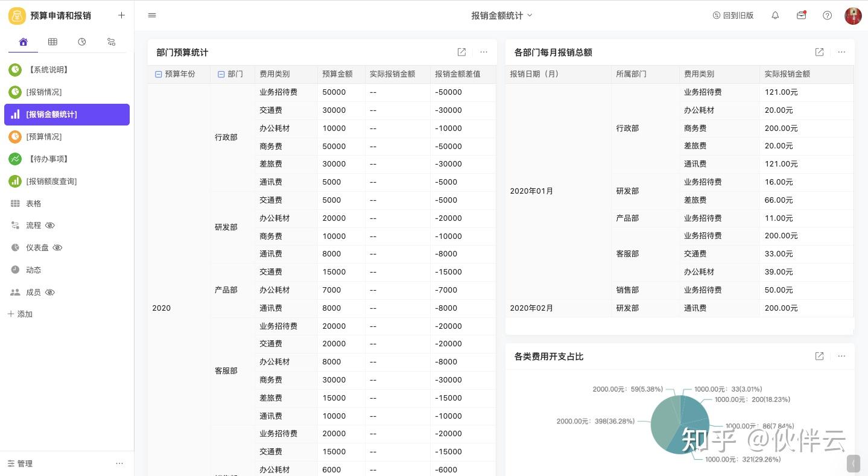Viewport: 868px width, 476px height.
Task: Open the inbox icon with red dot
Action: tap(802, 16)
